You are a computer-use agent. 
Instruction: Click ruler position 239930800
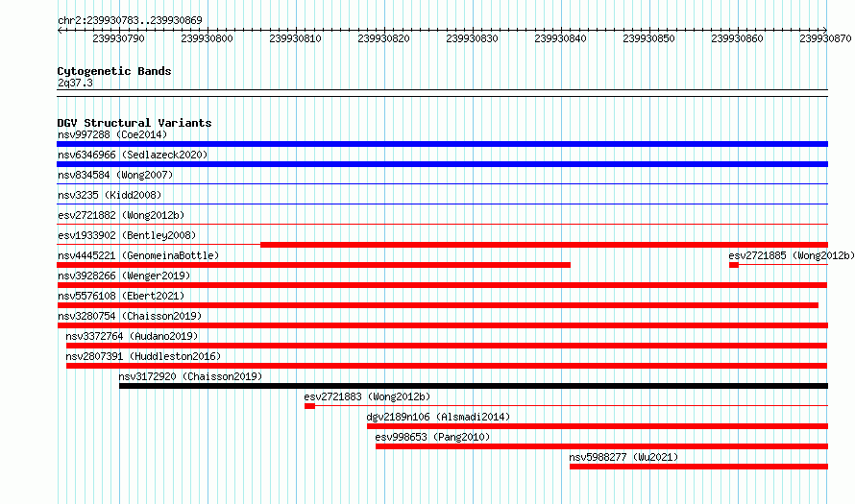click(207, 38)
